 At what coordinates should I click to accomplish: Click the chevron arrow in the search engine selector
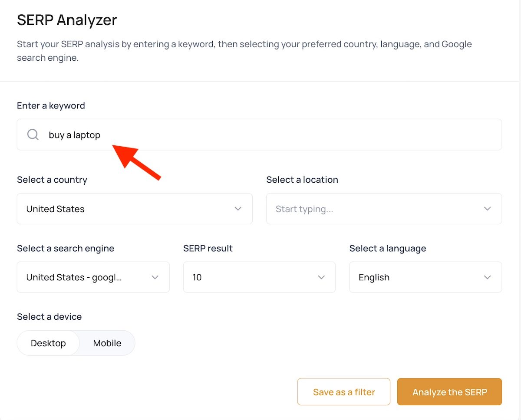[155, 277]
